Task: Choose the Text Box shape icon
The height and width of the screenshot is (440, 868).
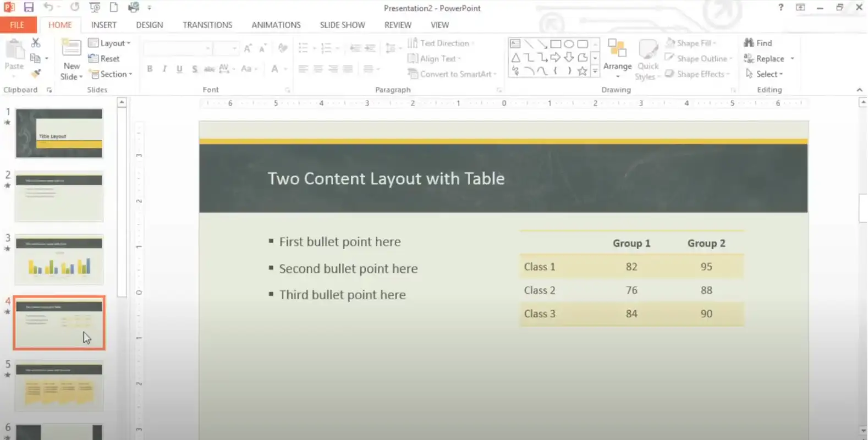Action: coord(515,44)
